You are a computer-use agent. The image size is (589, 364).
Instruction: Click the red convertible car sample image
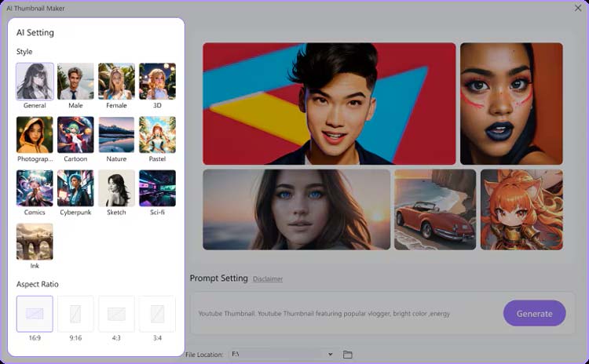pyautogui.click(x=434, y=209)
